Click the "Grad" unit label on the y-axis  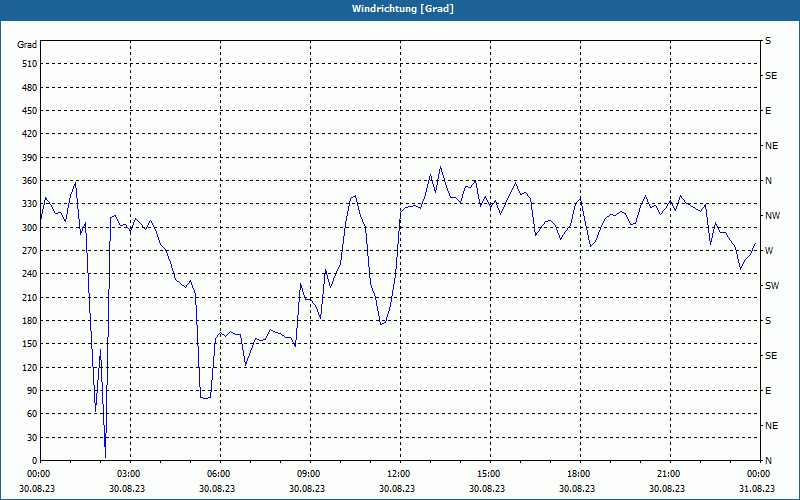coord(27,45)
